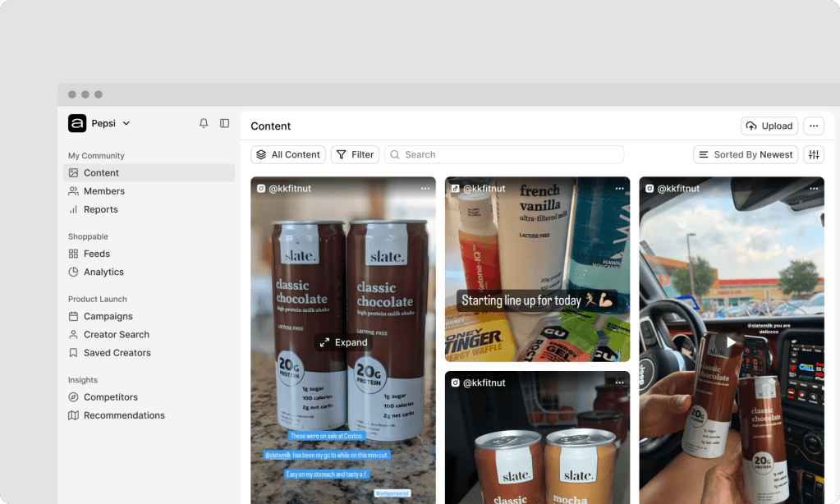Click the Filter button
Image resolution: width=840 pixels, height=504 pixels.
[355, 154]
